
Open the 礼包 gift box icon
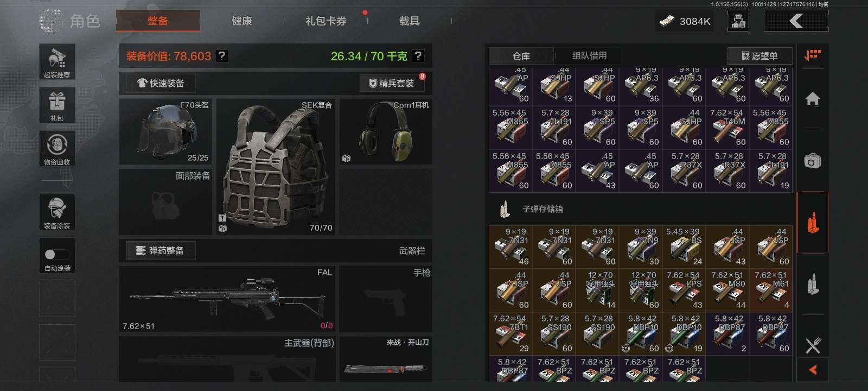[57, 105]
